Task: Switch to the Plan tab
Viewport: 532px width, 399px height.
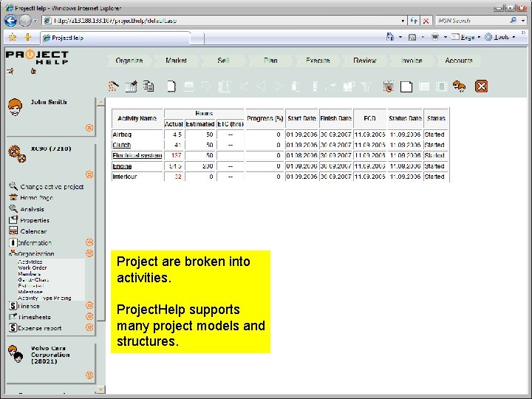Action: (x=270, y=61)
